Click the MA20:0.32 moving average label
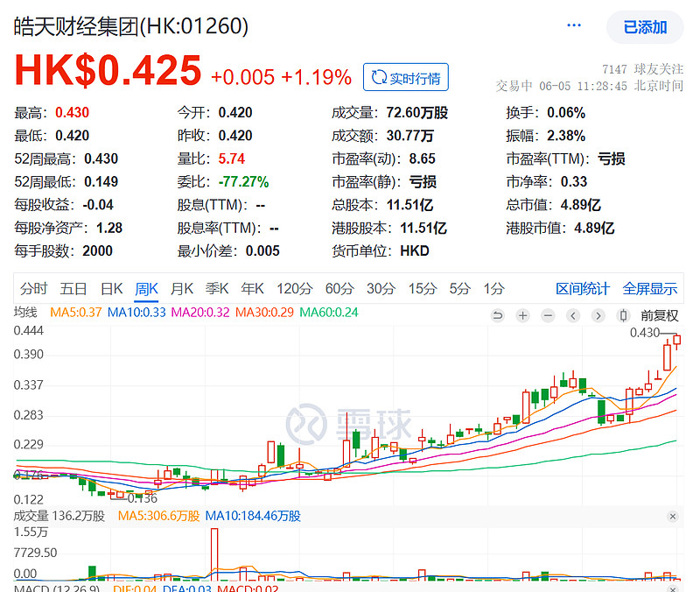700x592 pixels. pos(200,313)
